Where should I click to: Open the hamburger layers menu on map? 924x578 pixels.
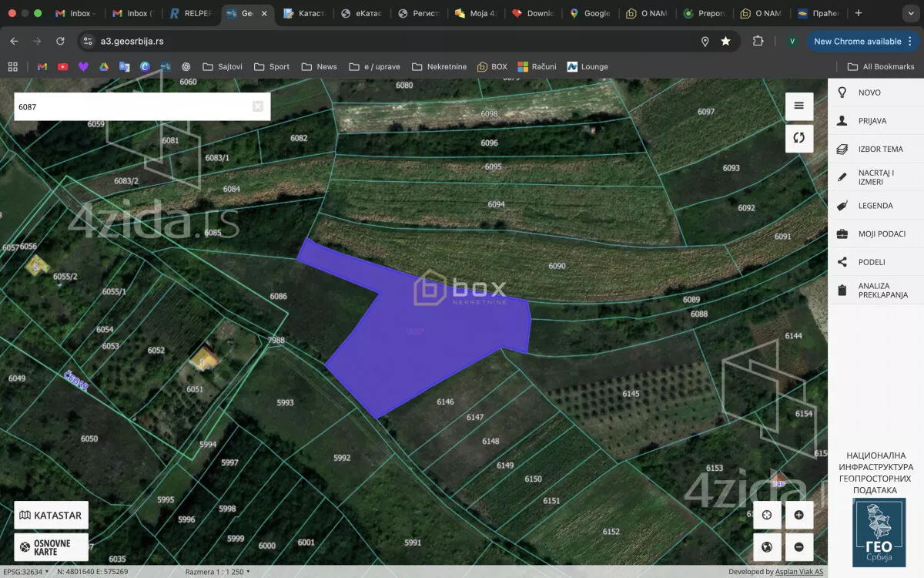tap(798, 106)
